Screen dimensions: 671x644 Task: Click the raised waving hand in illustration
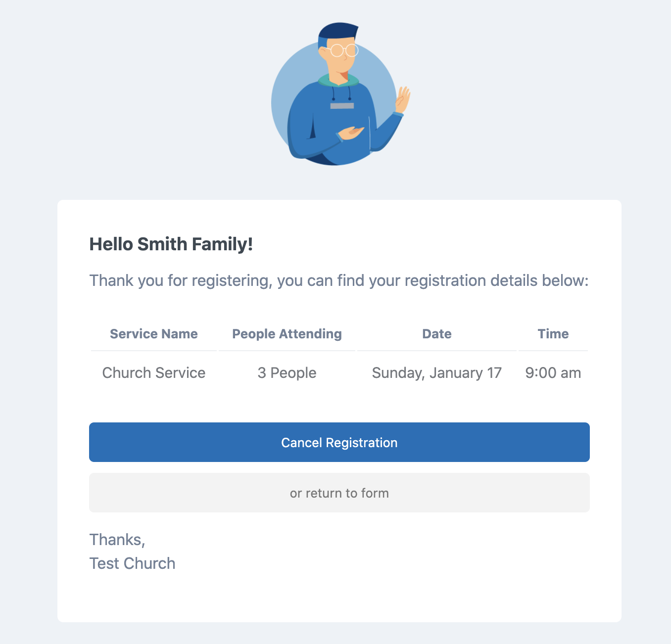pos(403,100)
